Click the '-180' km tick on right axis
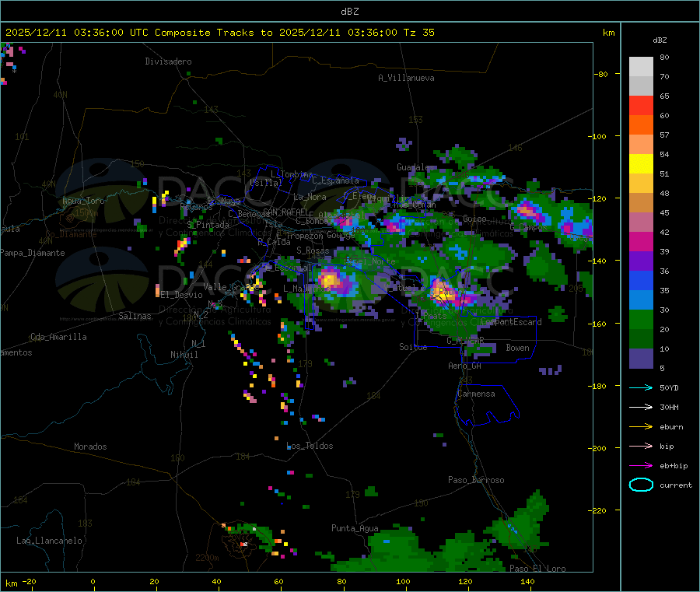The width and height of the screenshot is (700, 592). coord(597,386)
